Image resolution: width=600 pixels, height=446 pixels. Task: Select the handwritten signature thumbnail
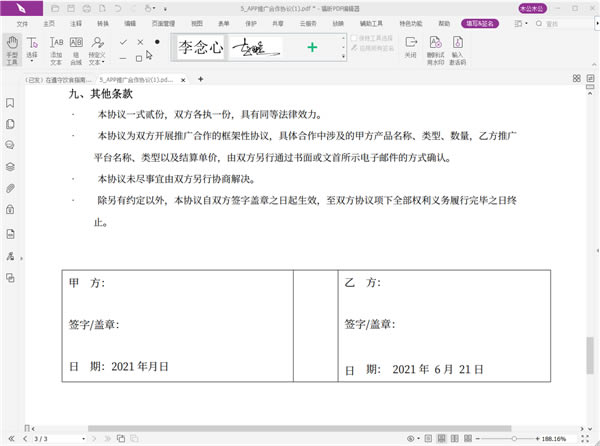256,48
